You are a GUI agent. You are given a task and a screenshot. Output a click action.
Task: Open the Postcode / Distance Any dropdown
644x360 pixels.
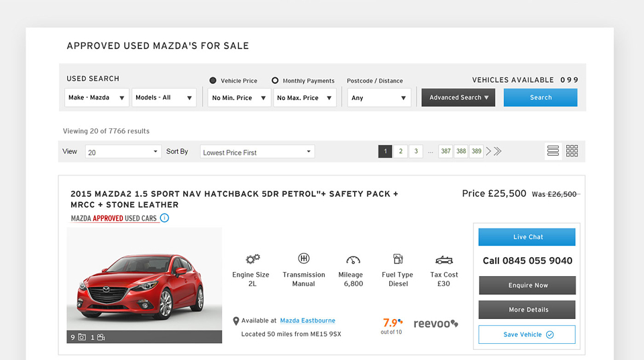pos(379,98)
